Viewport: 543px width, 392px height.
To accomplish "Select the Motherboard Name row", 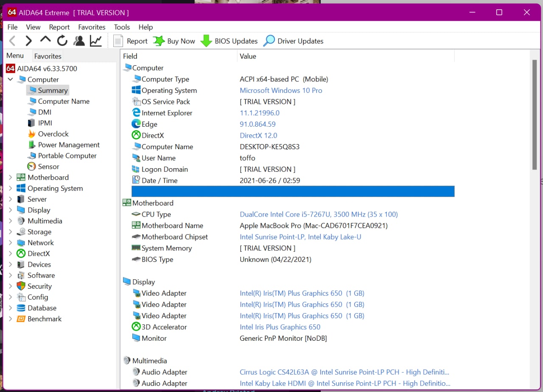I will (293, 226).
